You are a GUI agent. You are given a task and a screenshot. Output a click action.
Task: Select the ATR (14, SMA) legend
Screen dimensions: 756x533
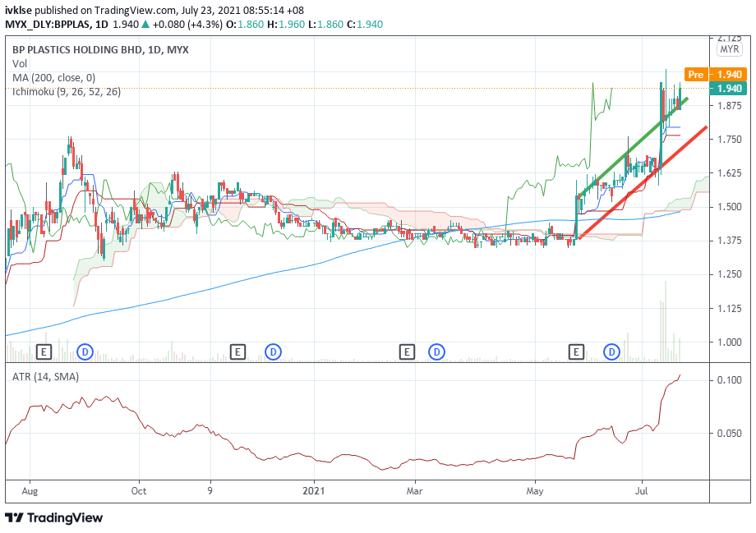[45, 377]
